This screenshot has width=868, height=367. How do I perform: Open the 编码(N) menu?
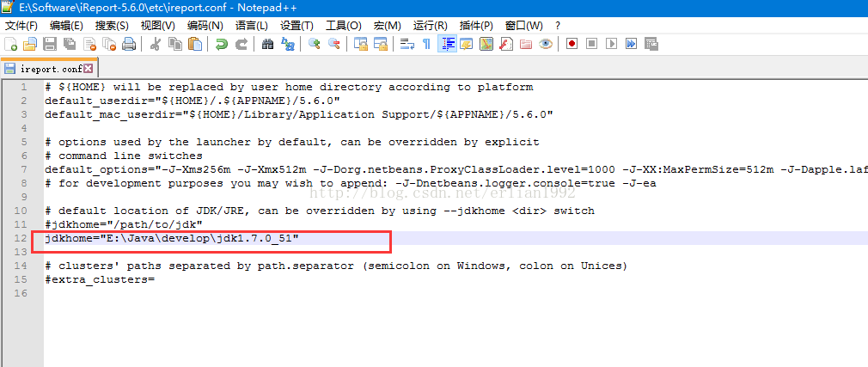(205, 26)
